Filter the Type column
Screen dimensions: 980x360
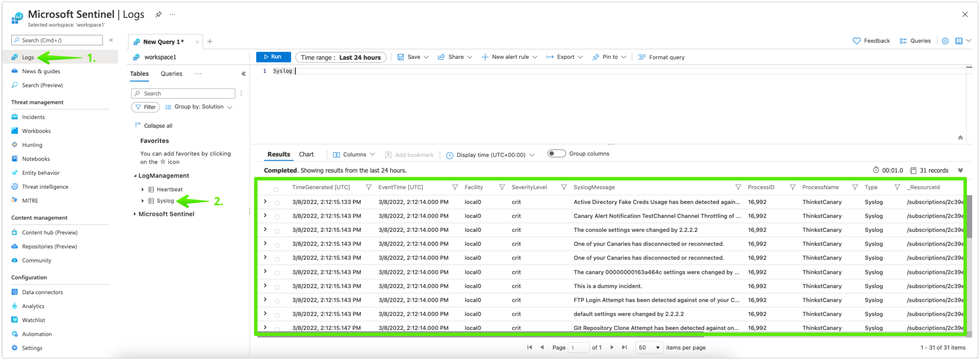[897, 187]
